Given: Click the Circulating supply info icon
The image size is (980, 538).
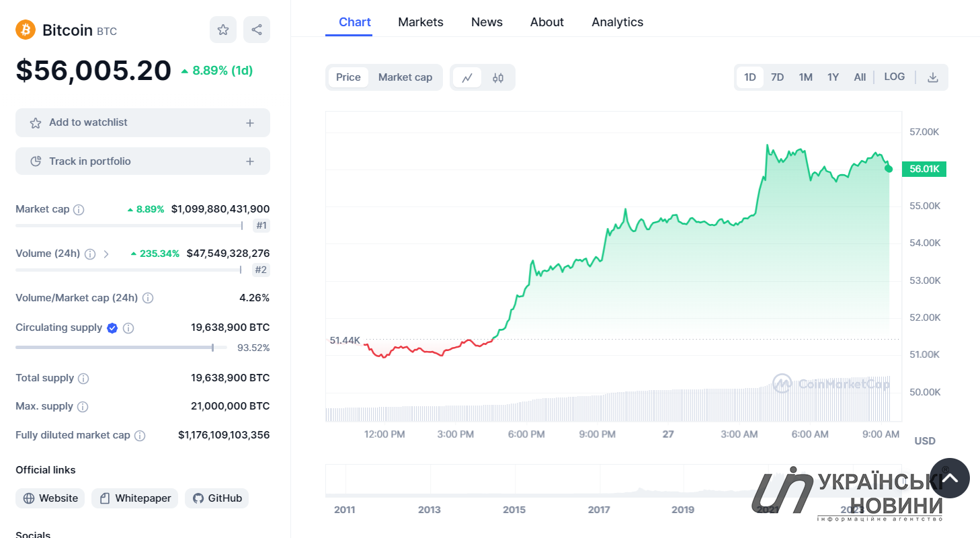Looking at the screenshot, I should 128,328.
